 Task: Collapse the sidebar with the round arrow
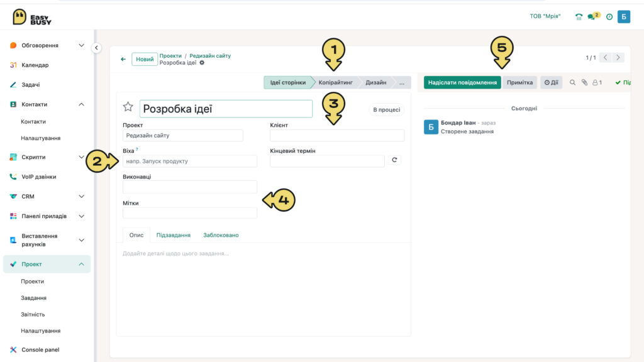[96, 48]
